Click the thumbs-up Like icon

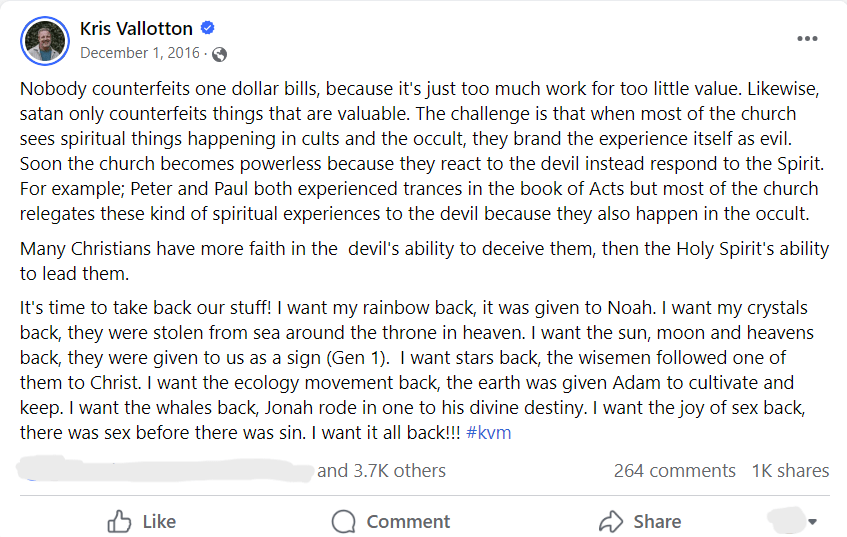(x=119, y=521)
